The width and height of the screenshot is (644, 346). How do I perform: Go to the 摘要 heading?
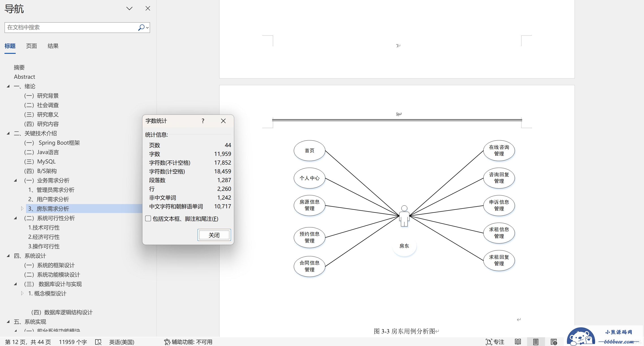[19, 67]
